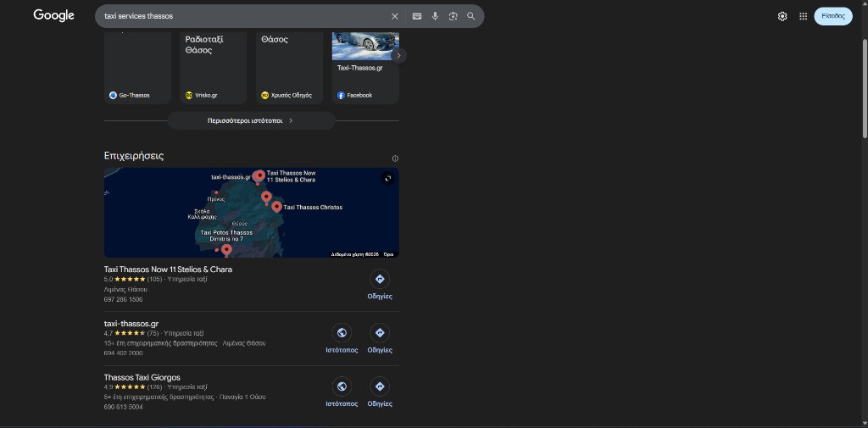
Task: Click phone number 690 613 5004
Action: pyautogui.click(x=123, y=407)
